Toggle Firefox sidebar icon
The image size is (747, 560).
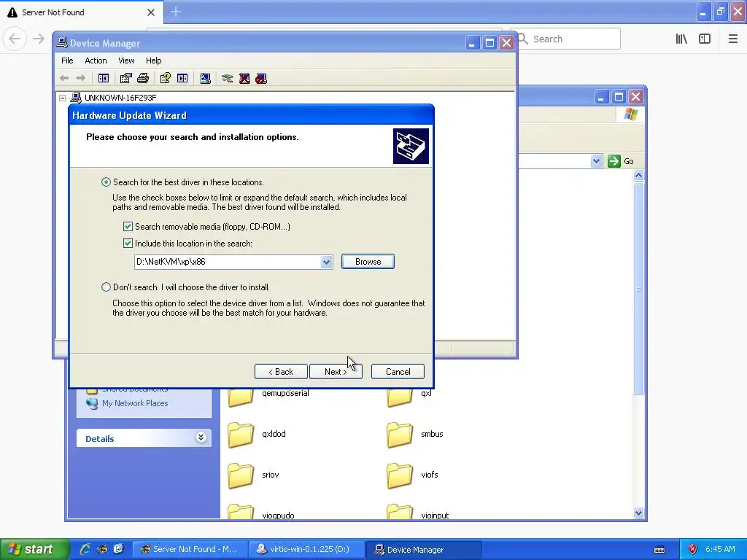pos(705,39)
